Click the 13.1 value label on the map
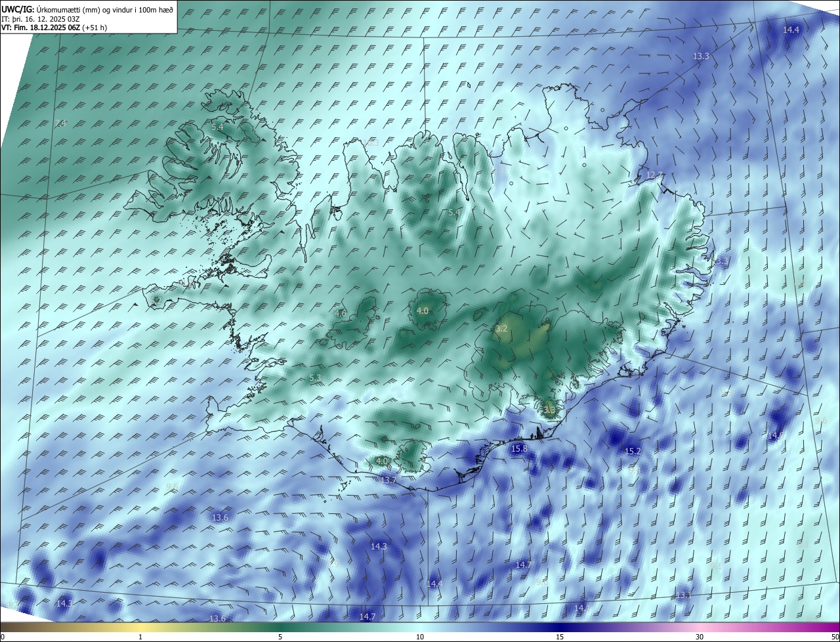840x642 pixels. 683,595
